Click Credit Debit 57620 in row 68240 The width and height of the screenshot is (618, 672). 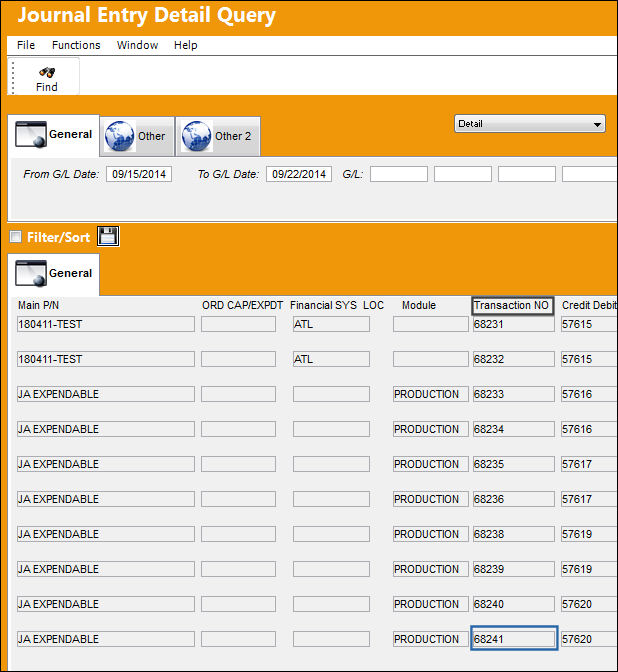click(x=589, y=604)
